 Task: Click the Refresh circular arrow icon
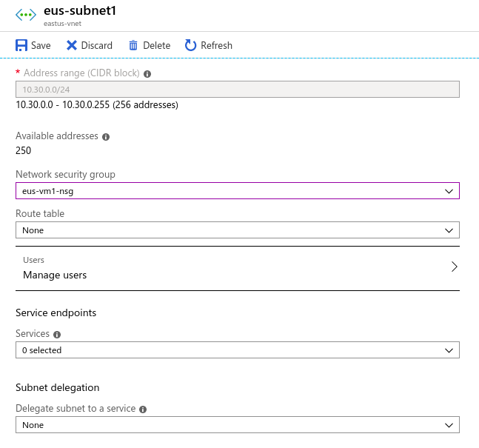pos(190,45)
